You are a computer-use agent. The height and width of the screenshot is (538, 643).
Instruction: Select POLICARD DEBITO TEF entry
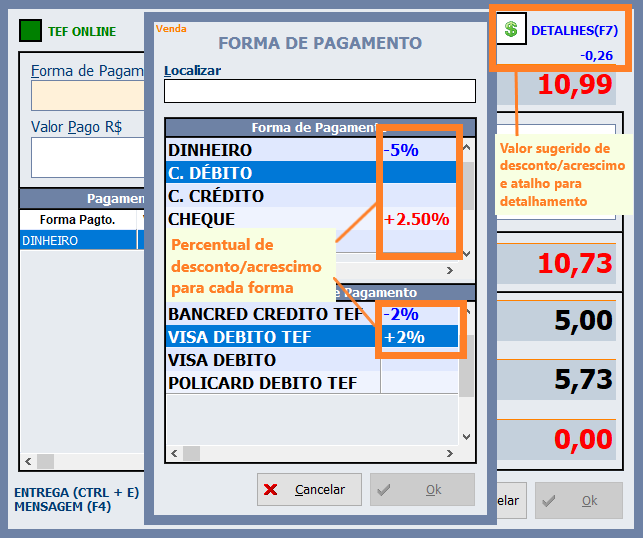coord(271,383)
